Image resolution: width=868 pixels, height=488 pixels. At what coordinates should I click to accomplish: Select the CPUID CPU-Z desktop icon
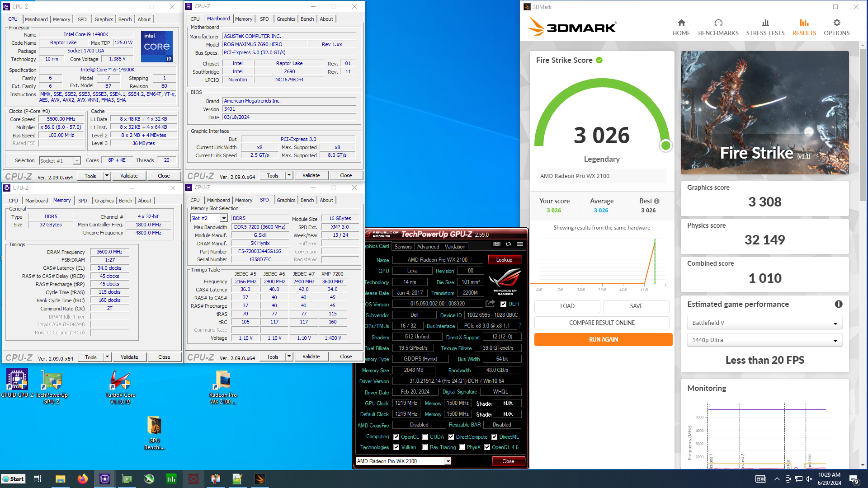coord(17,383)
